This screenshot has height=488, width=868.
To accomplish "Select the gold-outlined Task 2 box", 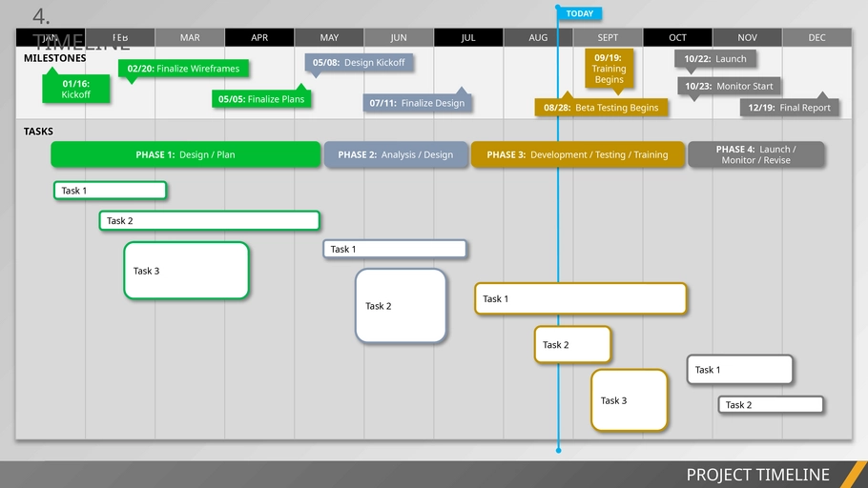I will [572, 345].
